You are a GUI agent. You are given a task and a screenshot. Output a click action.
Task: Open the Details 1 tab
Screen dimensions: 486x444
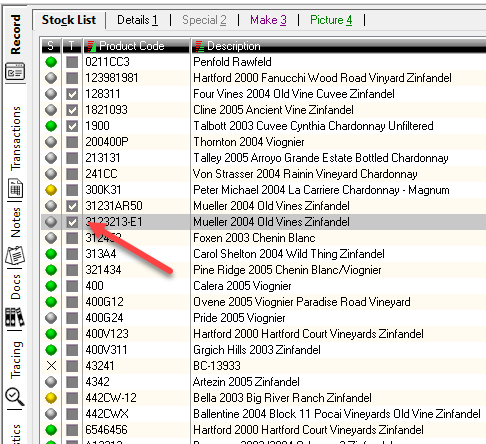pos(137,20)
